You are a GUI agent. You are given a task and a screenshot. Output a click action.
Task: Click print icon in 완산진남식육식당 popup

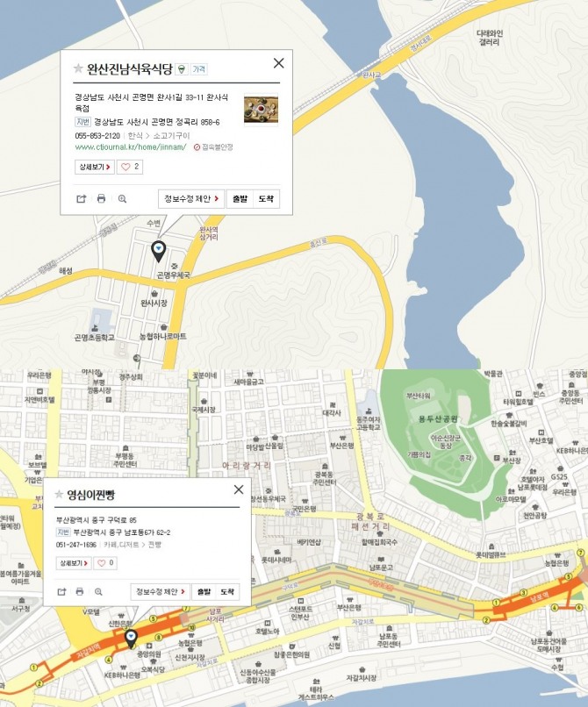101,199
